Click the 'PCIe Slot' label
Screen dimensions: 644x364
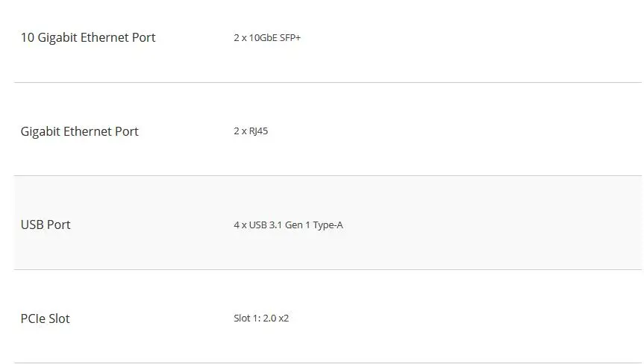tap(46, 318)
